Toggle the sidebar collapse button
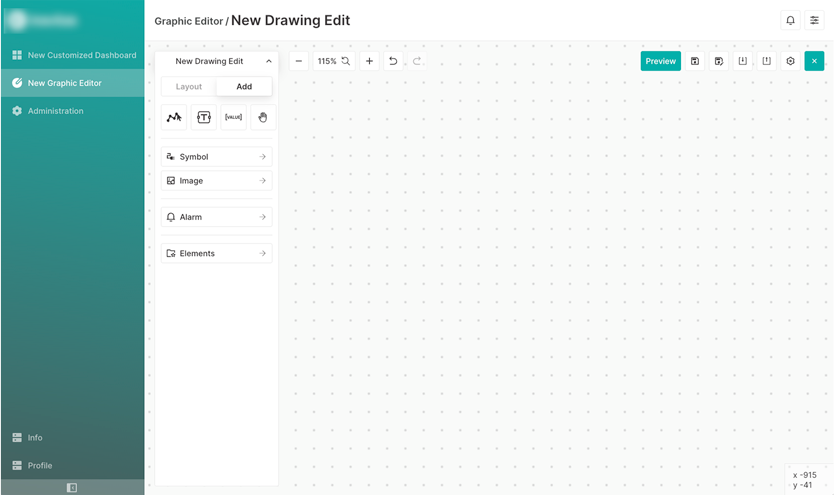 [72, 488]
